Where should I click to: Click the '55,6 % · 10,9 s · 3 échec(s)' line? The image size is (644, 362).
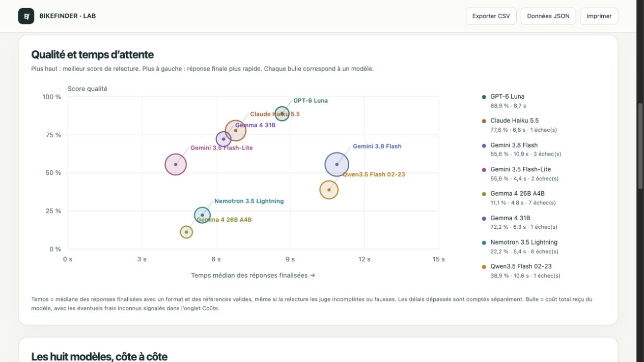[525, 154]
